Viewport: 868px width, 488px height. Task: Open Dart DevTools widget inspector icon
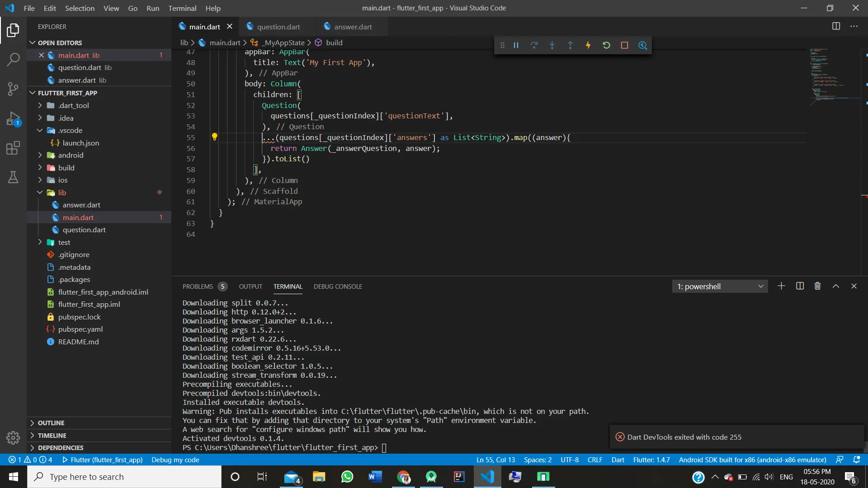642,45
